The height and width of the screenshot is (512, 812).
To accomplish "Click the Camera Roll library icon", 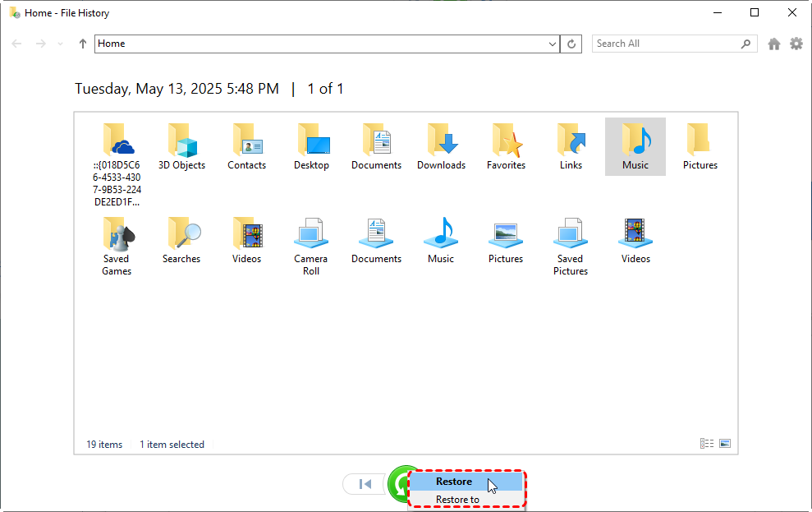I will pyautogui.click(x=311, y=234).
